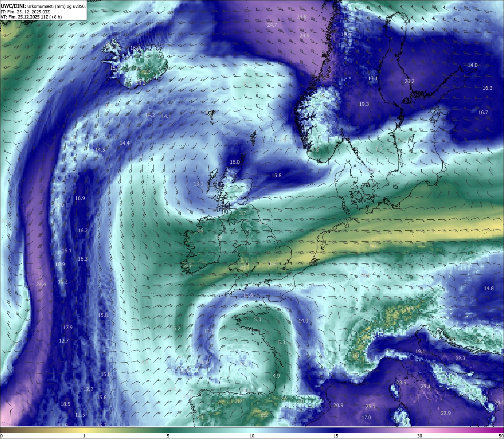
Task: Click the IT initialization time line 03Z
Action: pos(25,12)
